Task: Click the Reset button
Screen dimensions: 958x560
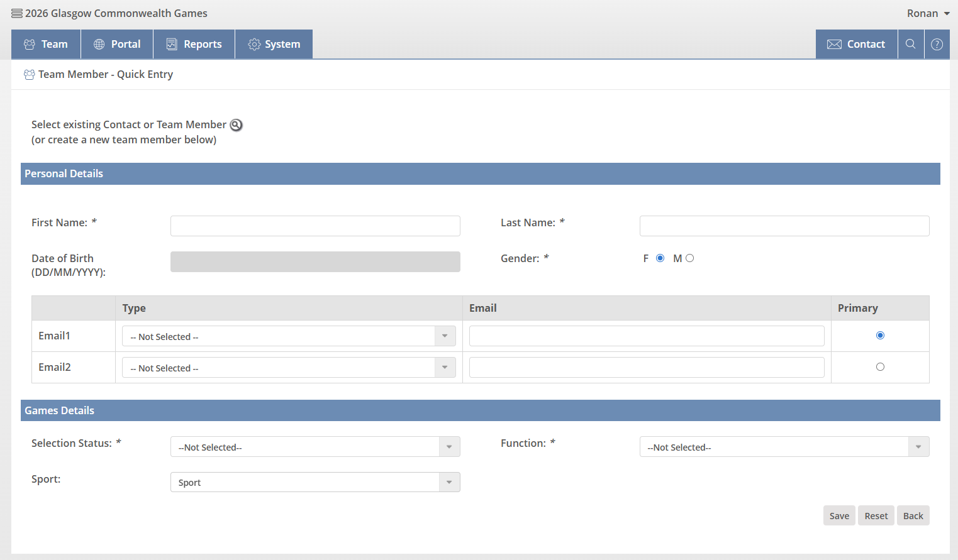Action: (x=876, y=515)
